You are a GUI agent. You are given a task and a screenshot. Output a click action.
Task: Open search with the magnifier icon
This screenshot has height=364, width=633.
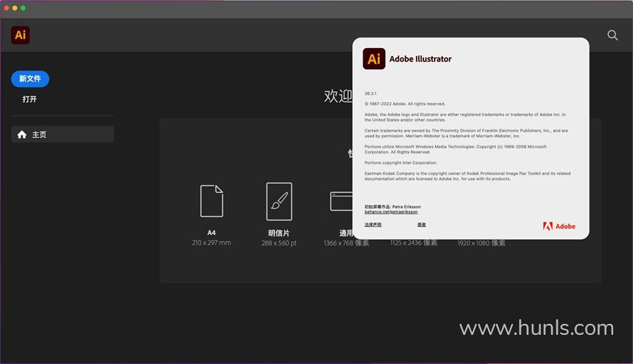(613, 35)
